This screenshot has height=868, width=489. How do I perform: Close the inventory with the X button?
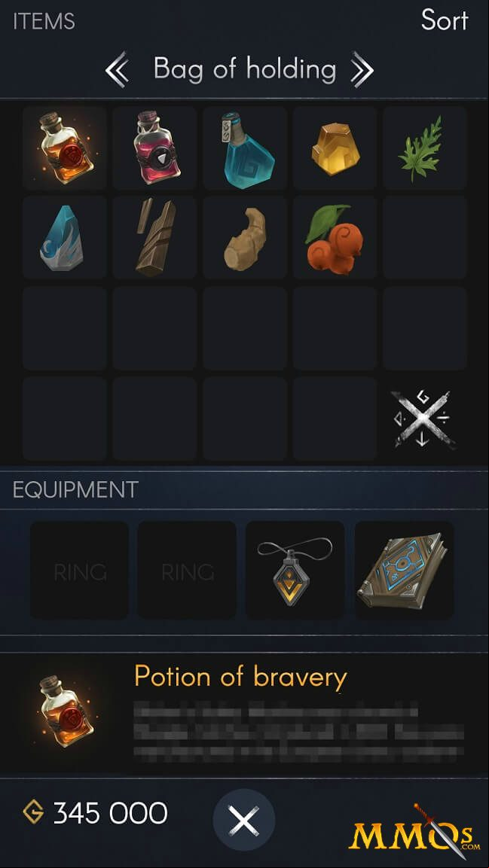pos(244,820)
